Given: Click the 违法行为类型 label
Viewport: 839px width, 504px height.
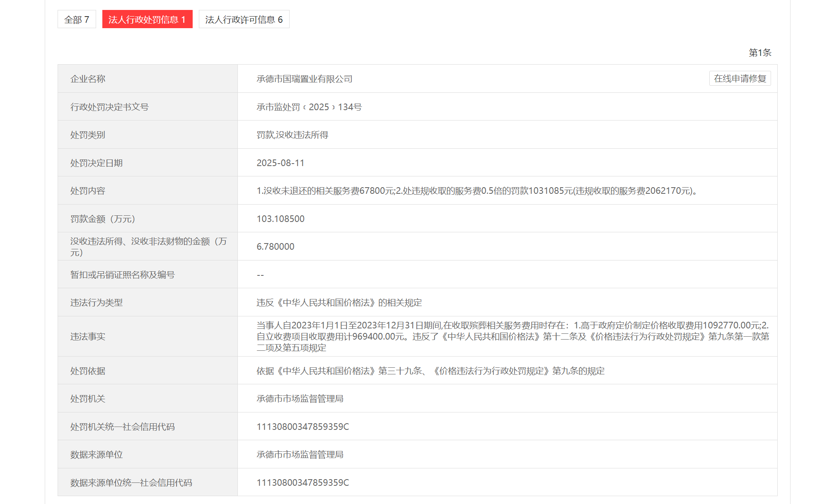Looking at the screenshot, I should pyautogui.click(x=97, y=303).
